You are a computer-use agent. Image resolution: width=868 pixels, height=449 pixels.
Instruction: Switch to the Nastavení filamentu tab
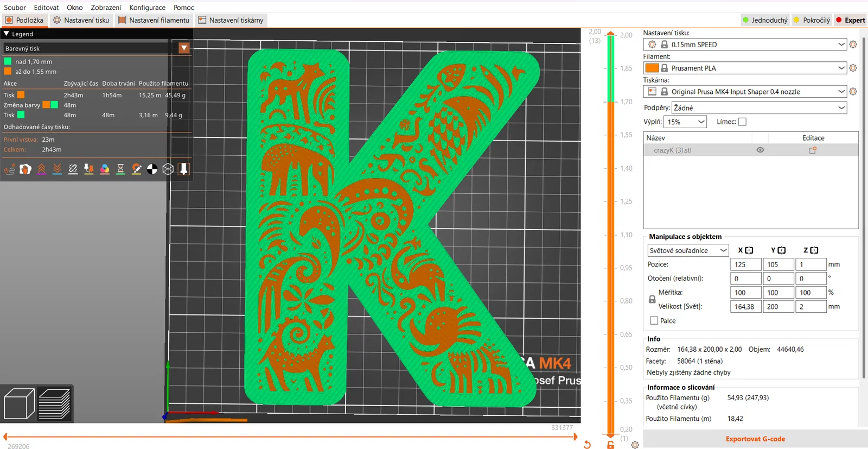154,20
